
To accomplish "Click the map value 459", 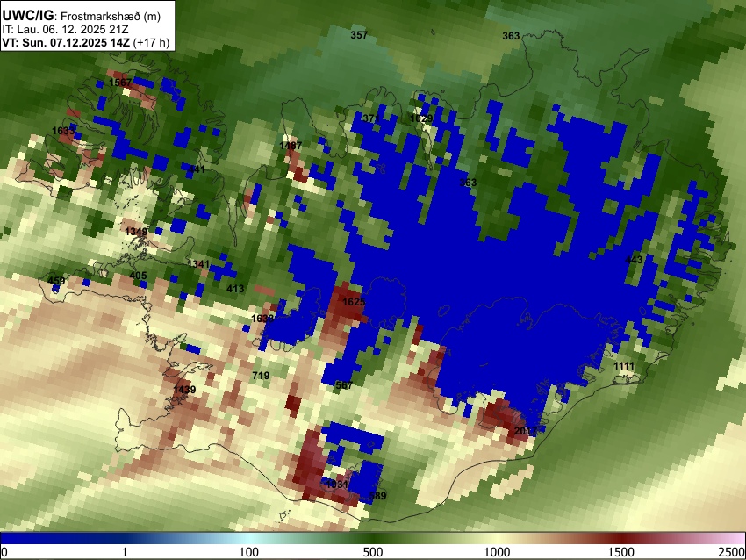I will pyautogui.click(x=57, y=281).
